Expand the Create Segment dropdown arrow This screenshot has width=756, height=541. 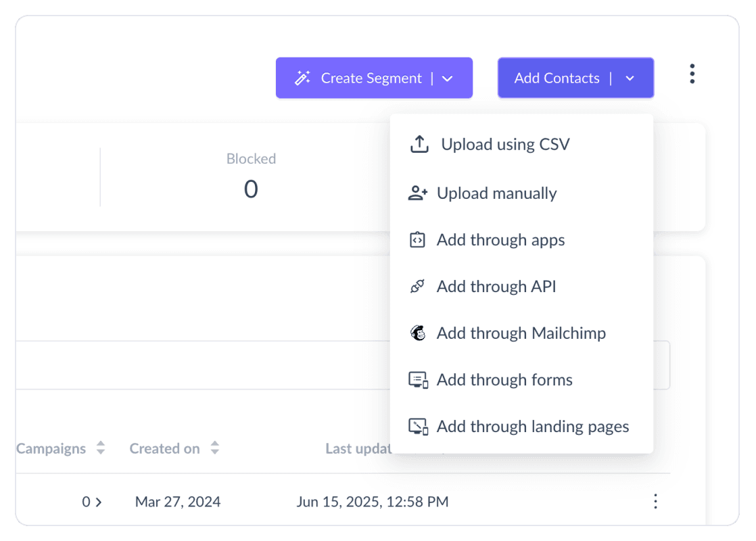tap(447, 78)
